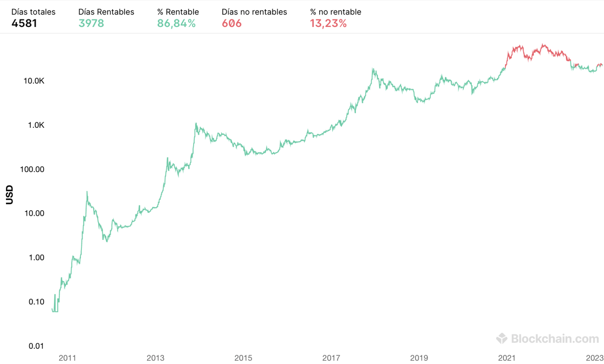Click the USD y-axis title
This screenshot has height=364, width=604.
(x=10, y=195)
